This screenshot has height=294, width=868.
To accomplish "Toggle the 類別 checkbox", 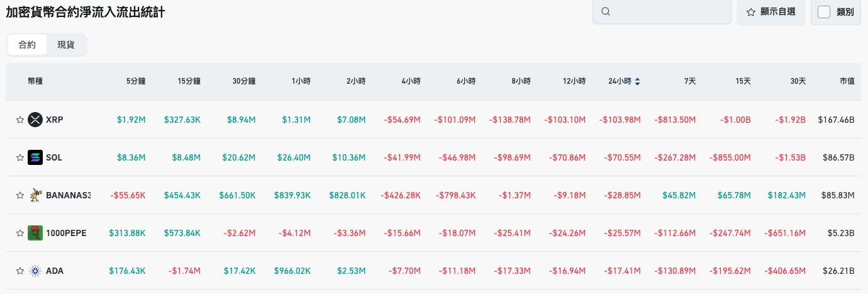I will tap(824, 11).
